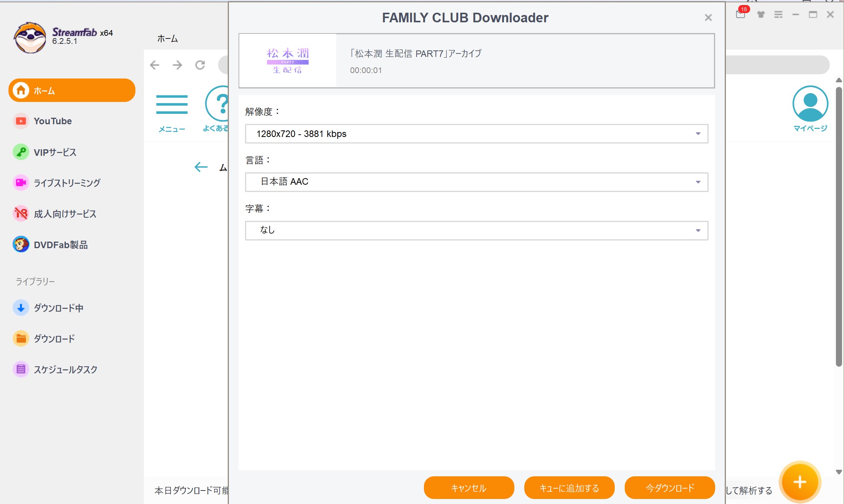Click the video title 「松本潤 生配信 PART7」アーカイブ

416,53
